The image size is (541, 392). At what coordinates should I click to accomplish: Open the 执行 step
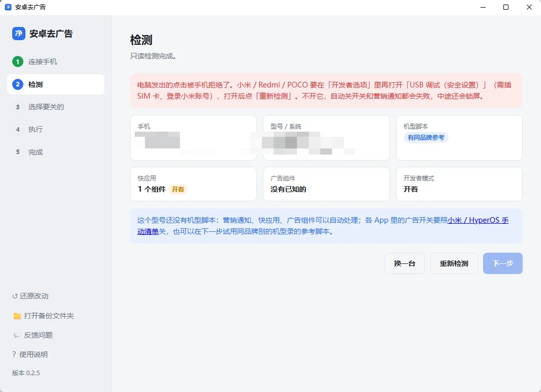(x=55, y=130)
